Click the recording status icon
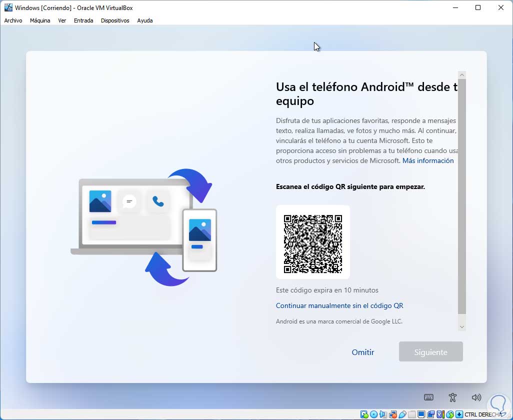513x420 pixels. click(430, 414)
